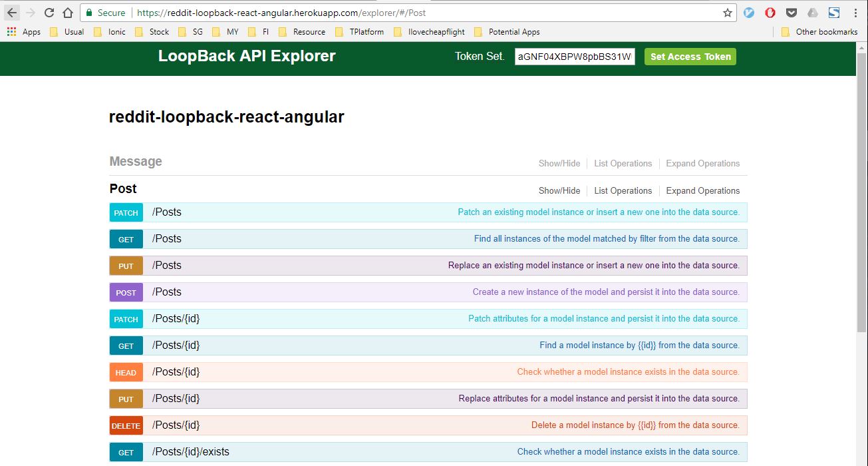Click the blue S extension icon
This screenshot has height=466, width=868.
pos(834,13)
